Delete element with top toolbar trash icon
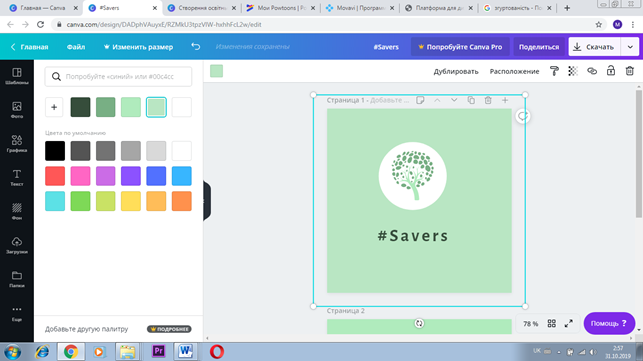The height and width of the screenshot is (361, 643). pyautogui.click(x=629, y=71)
